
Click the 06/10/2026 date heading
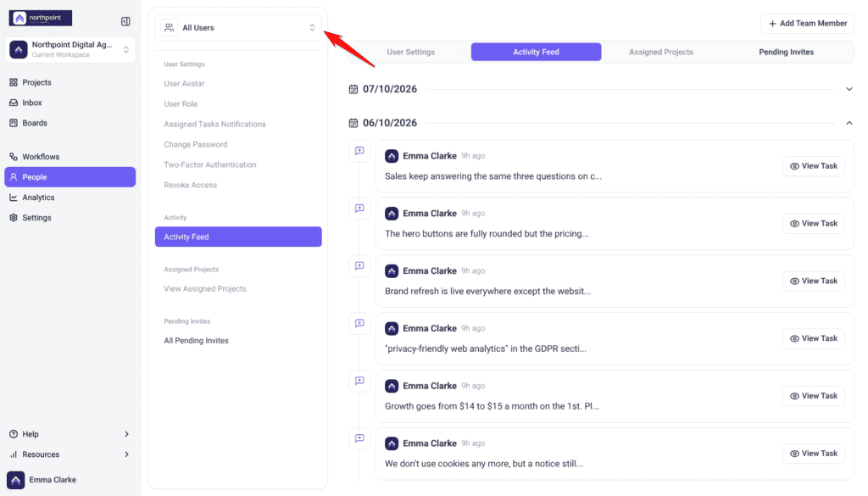tap(390, 123)
